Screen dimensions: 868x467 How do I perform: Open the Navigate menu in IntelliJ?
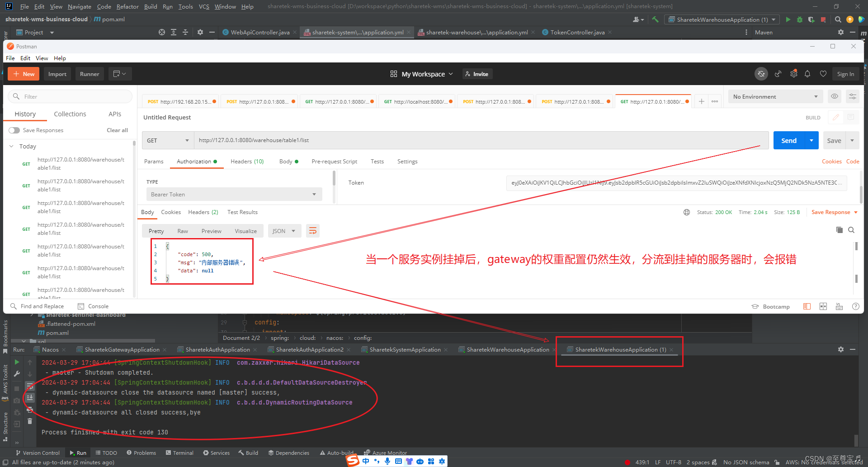79,6
